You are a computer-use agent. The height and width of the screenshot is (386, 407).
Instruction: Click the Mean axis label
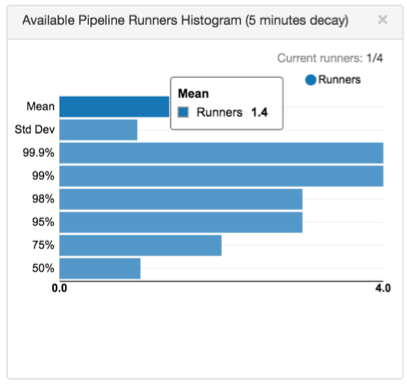pos(40,107)
